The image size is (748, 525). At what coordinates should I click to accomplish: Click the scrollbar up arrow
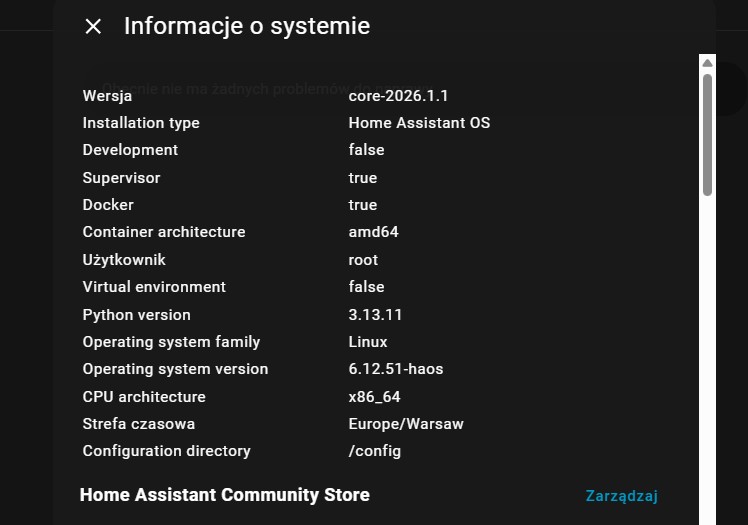pos(707,62)
